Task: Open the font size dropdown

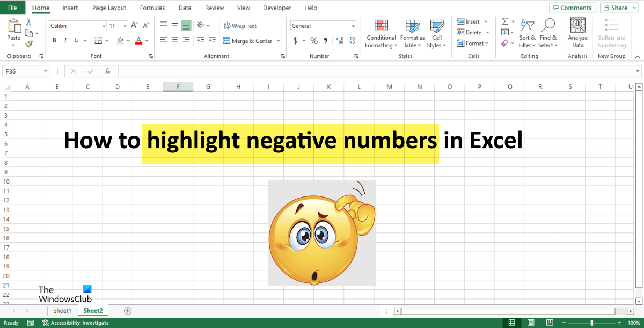Action: (125, 25)
